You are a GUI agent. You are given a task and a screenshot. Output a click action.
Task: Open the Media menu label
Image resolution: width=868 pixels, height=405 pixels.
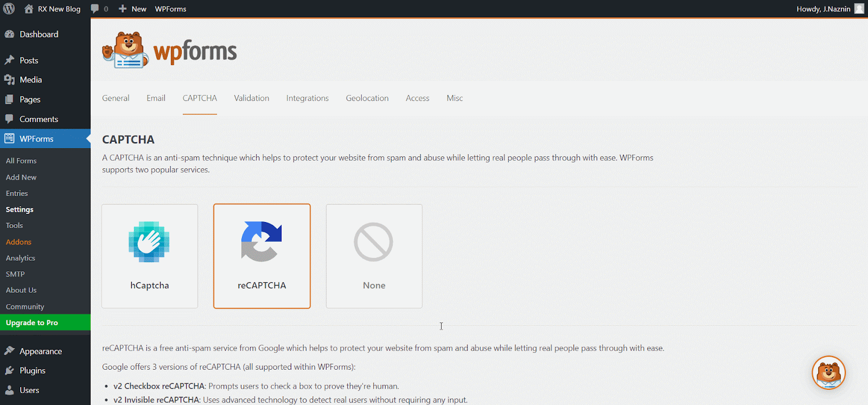pos(31,80)
